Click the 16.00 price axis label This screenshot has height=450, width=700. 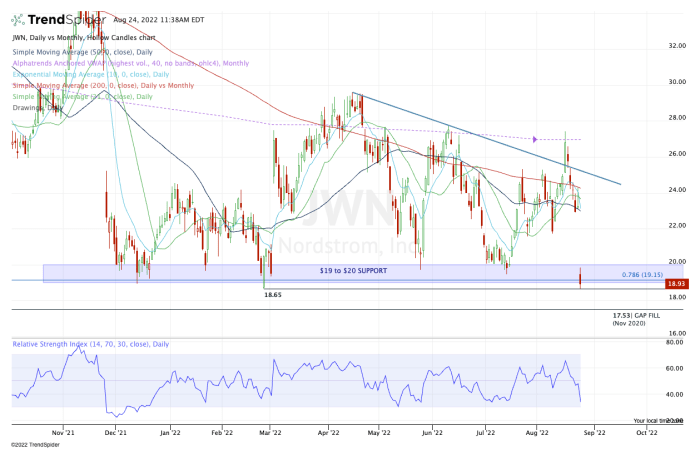point(677,333)
